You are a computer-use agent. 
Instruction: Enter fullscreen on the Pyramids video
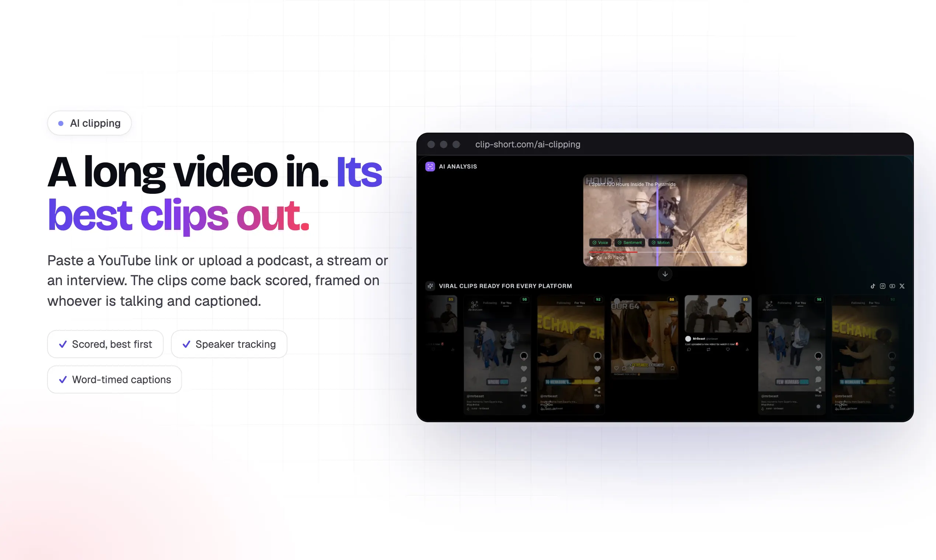(x=738, y=258)
